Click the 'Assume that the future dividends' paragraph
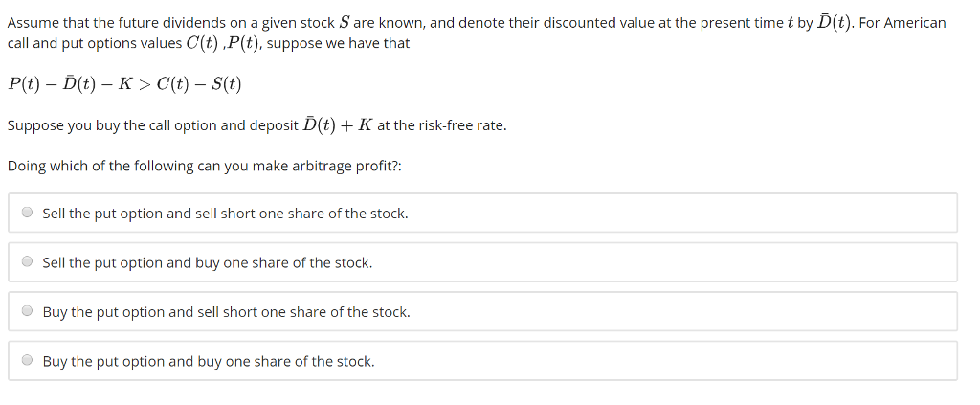Screen dimensions: 980x405 point(477,34)
